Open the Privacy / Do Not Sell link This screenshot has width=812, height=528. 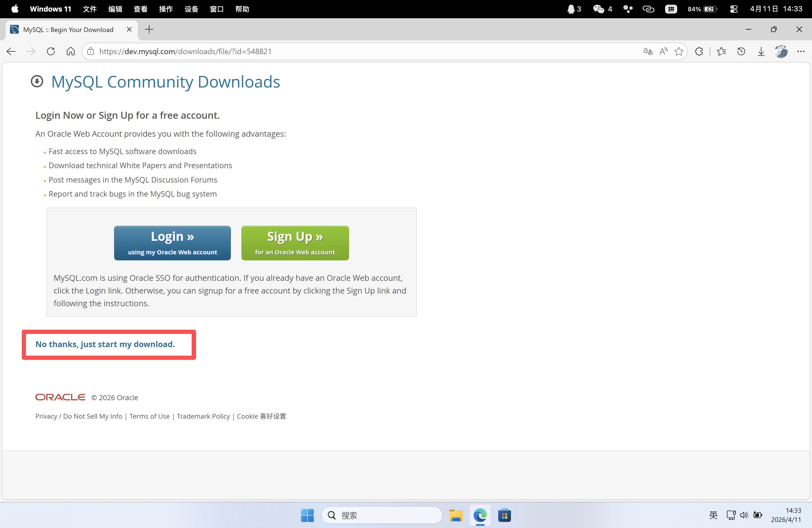[x=79, y=416]
